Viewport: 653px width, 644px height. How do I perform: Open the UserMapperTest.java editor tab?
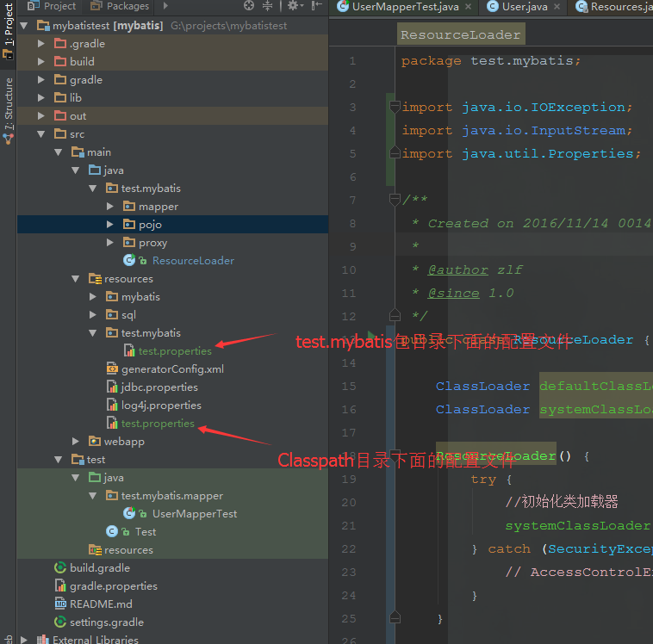click(399, 7)
